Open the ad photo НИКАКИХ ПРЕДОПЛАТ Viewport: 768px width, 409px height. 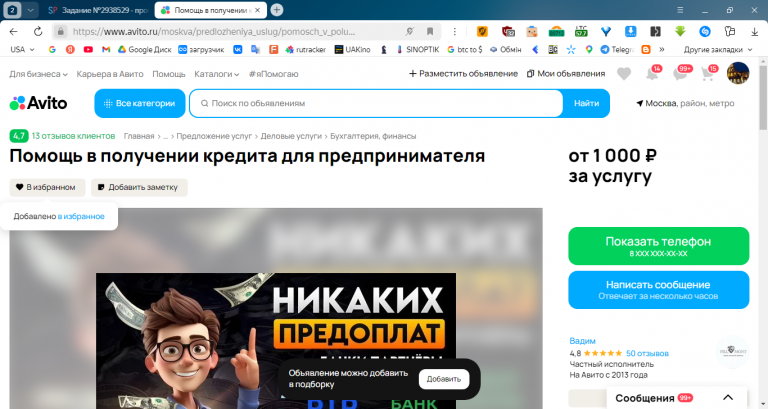[x=276, y=341]
